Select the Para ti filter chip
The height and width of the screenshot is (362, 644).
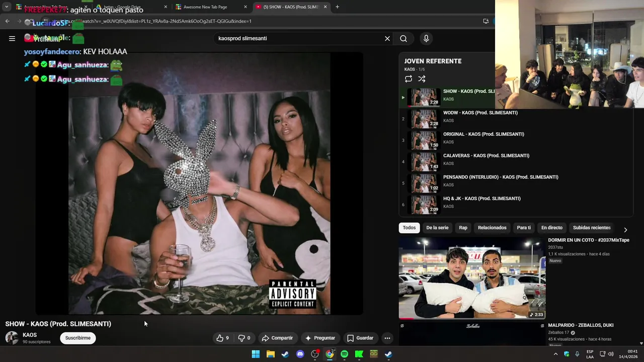(524, 228)
